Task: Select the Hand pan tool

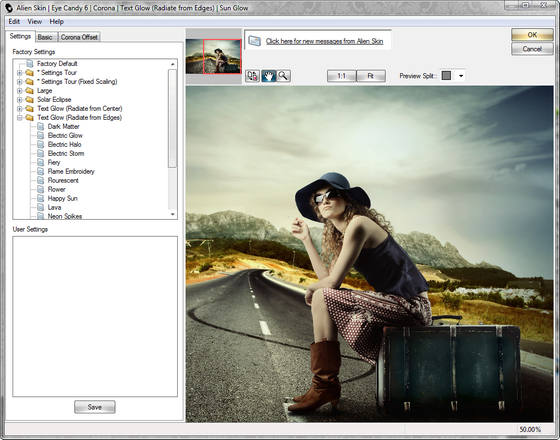Action: pos(268,76)
